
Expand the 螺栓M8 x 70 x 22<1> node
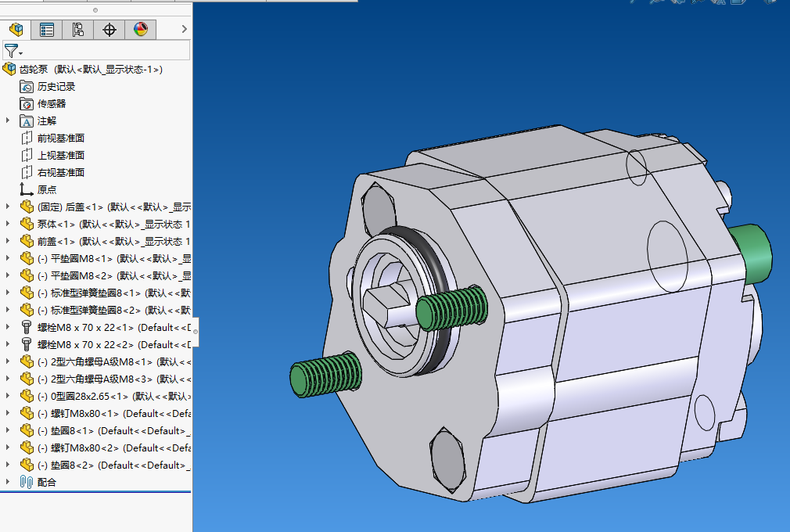[8, 327]
